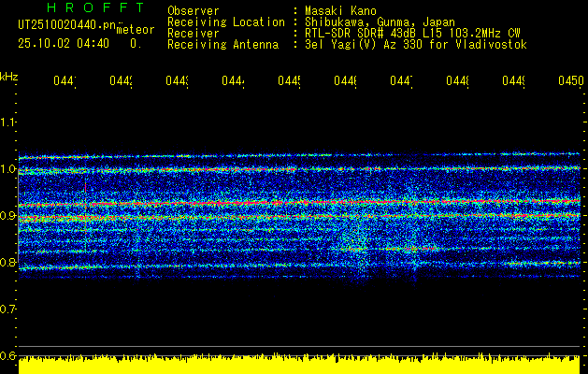588x374 pixels.
Task: Click the 0445 time marker
Action: coord(290,80)
